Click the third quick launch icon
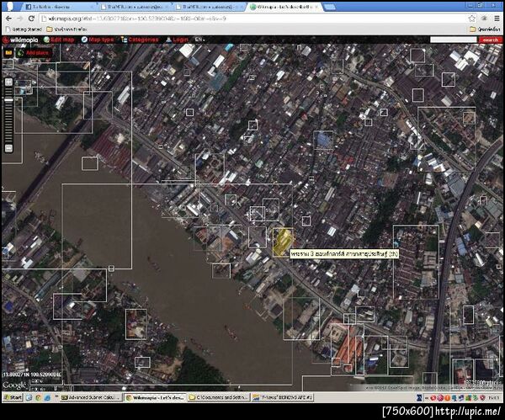This screenshot has width=505, height=420. 48,398
